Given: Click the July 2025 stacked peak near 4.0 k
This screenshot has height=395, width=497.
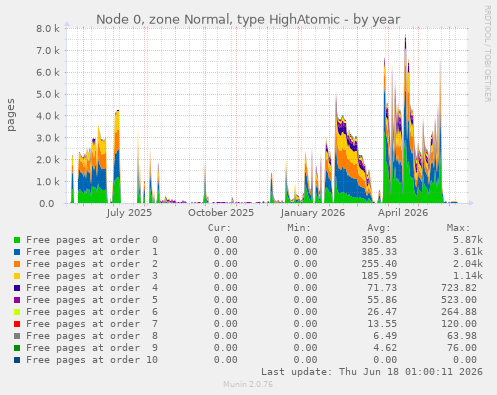Looking at the screenshot, I should pyautogui.click(x=117, y=157).
